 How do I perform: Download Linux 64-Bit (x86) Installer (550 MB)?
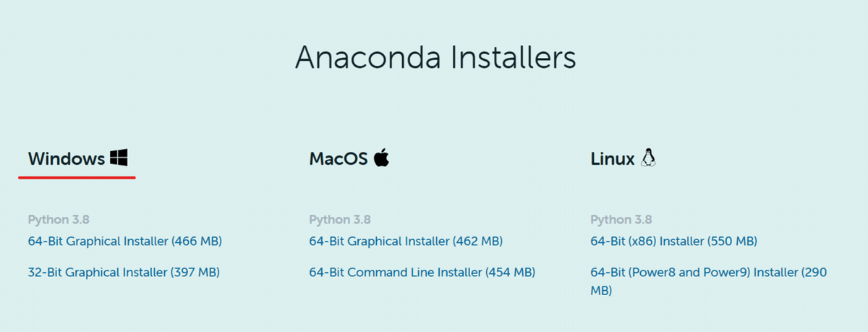[673, 241]
